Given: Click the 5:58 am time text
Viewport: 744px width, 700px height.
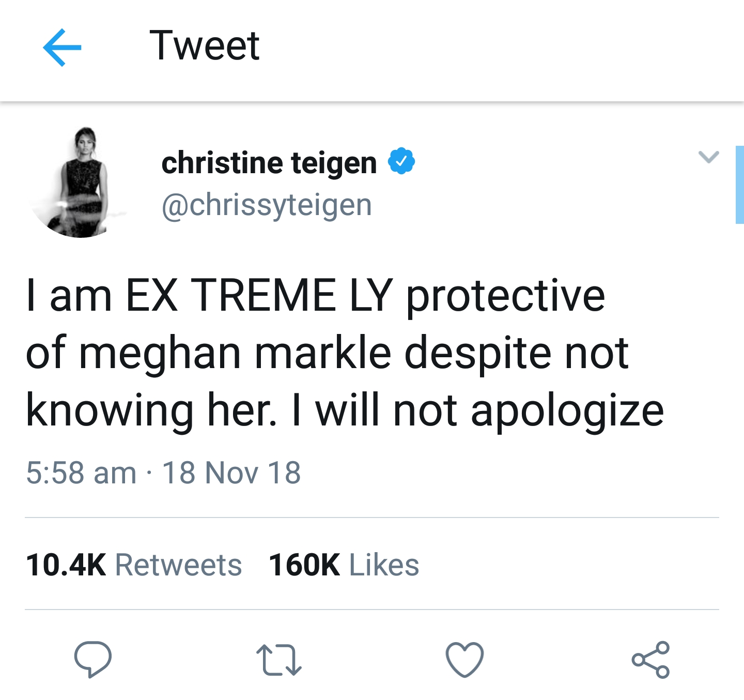Looking at the screenshot, I should [81, 473].
